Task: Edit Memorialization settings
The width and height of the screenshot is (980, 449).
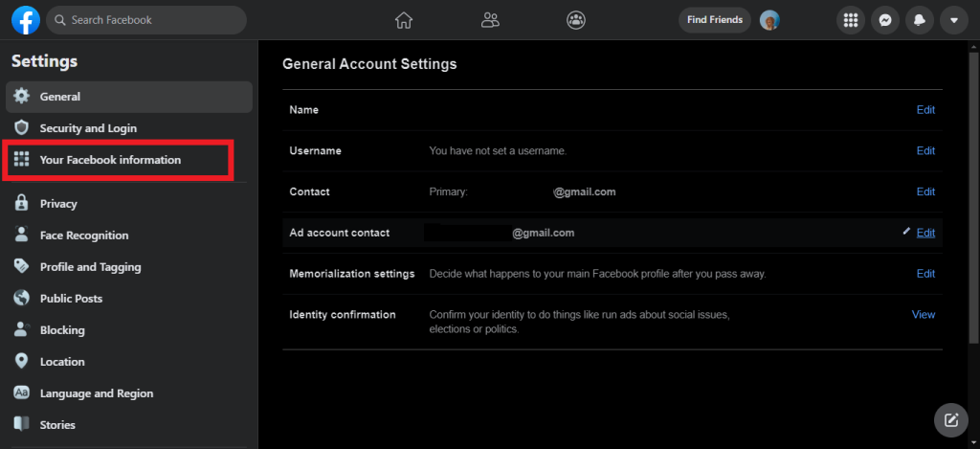Action: [925, 274]
